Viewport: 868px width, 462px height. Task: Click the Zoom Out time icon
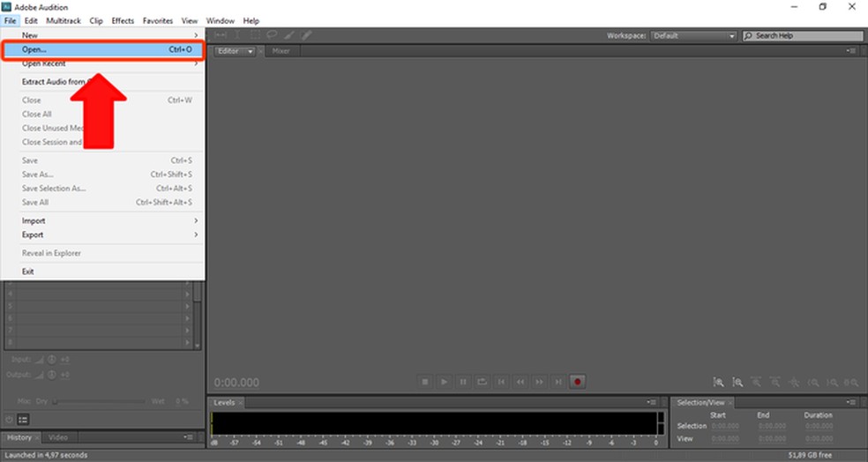(775, 383)
